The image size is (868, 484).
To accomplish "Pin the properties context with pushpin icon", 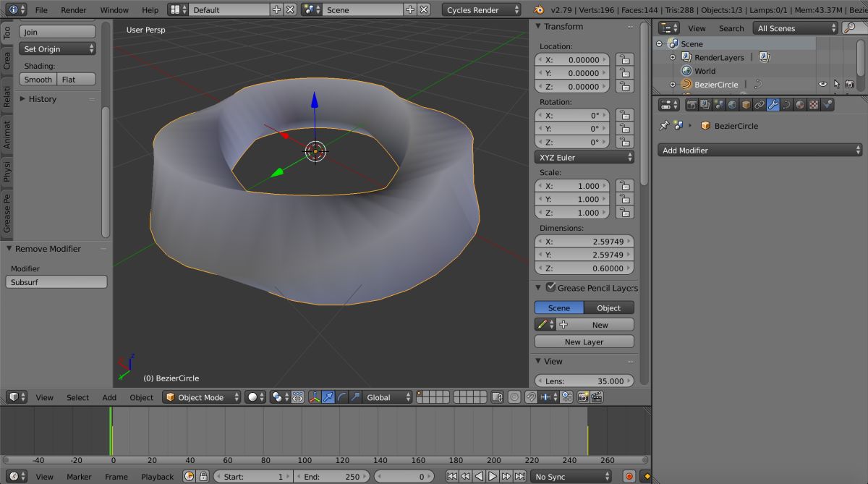I will [664, 125].
